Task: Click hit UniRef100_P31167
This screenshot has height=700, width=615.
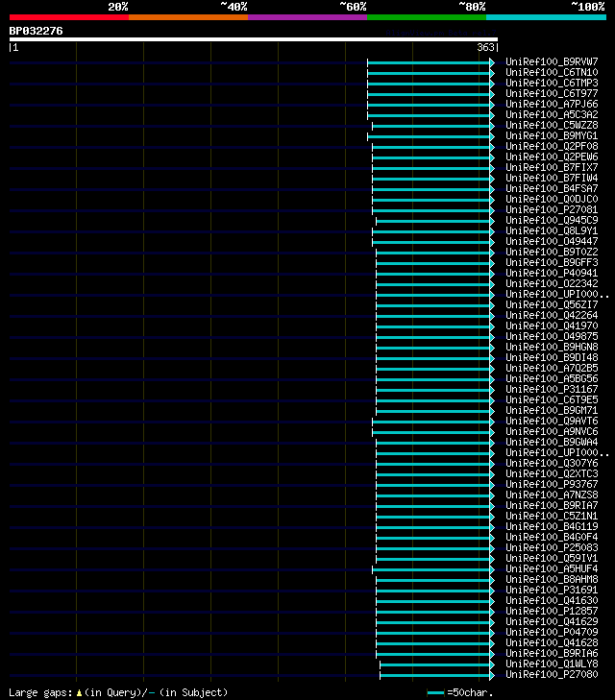Action: pos(552,389)
